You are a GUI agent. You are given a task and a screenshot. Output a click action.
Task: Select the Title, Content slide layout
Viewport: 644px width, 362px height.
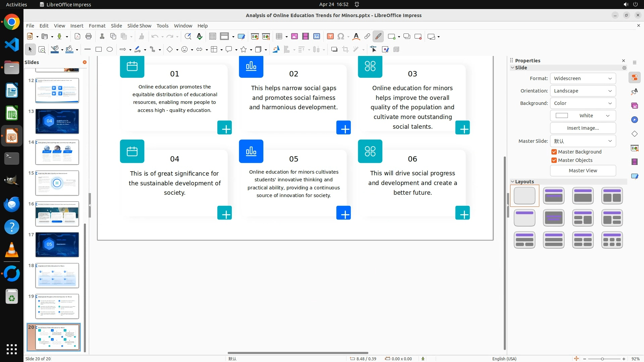click(583, 196)
